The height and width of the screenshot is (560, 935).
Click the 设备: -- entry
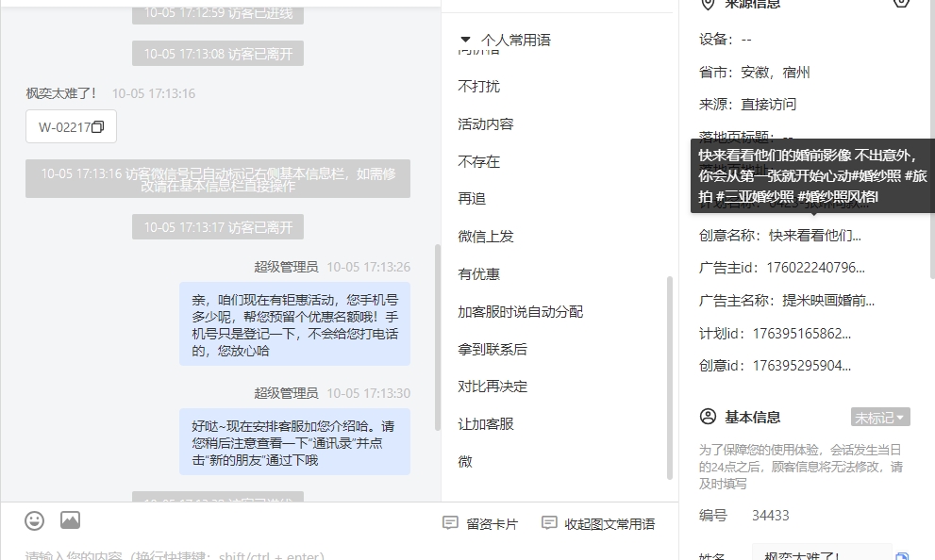726,40
